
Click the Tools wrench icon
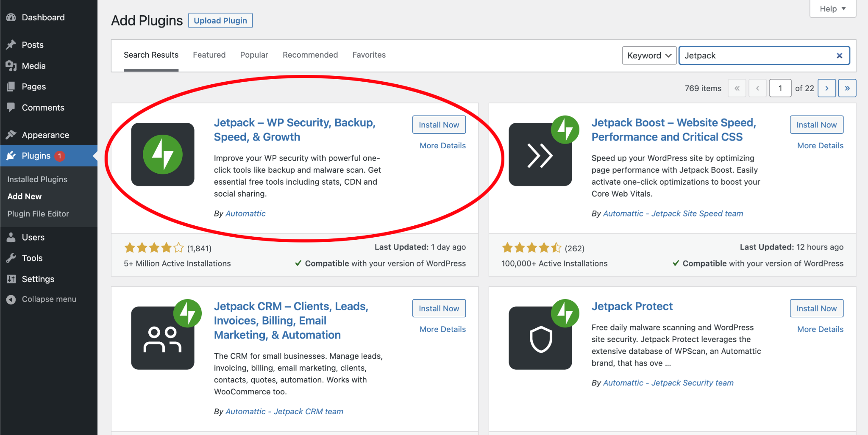(11, 258)
